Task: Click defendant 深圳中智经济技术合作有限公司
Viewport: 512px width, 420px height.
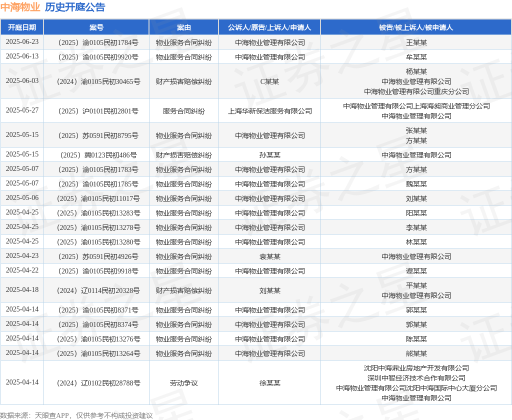Action: pos(416,378)
